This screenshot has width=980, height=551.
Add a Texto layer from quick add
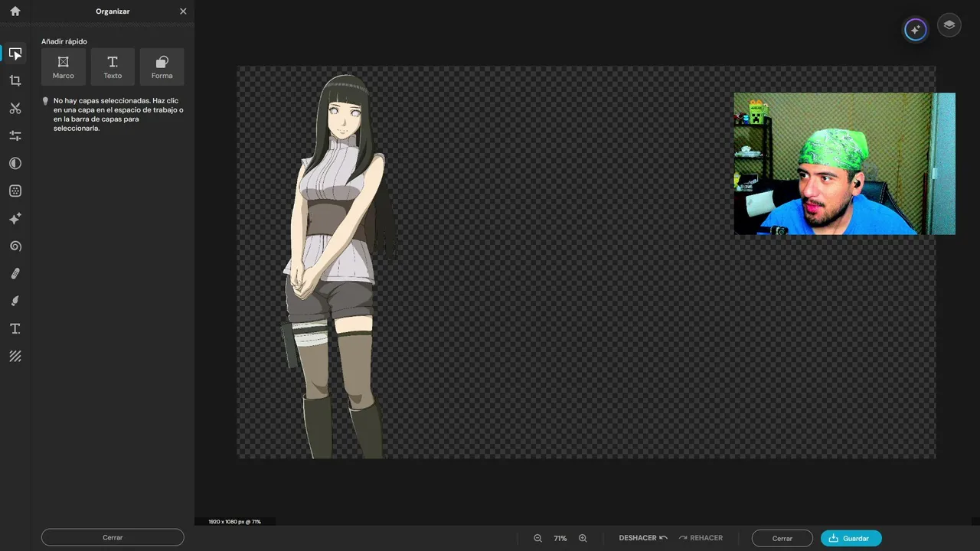[113, 67]
